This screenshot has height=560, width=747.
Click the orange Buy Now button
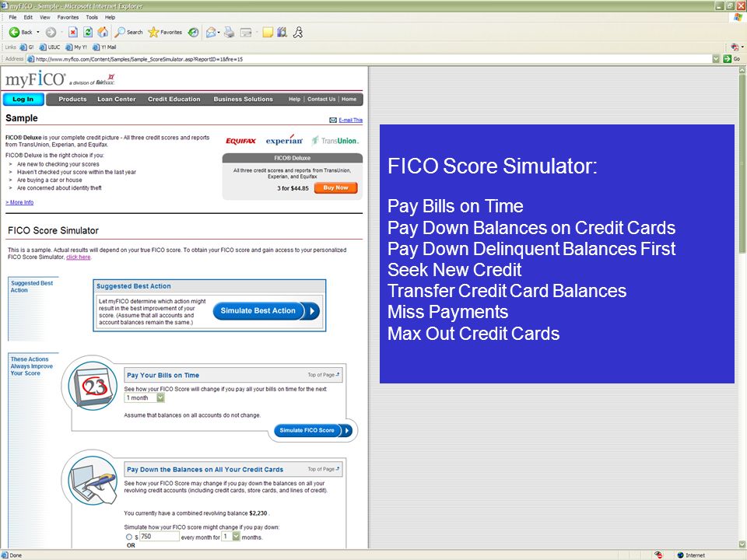coord(336,187)
